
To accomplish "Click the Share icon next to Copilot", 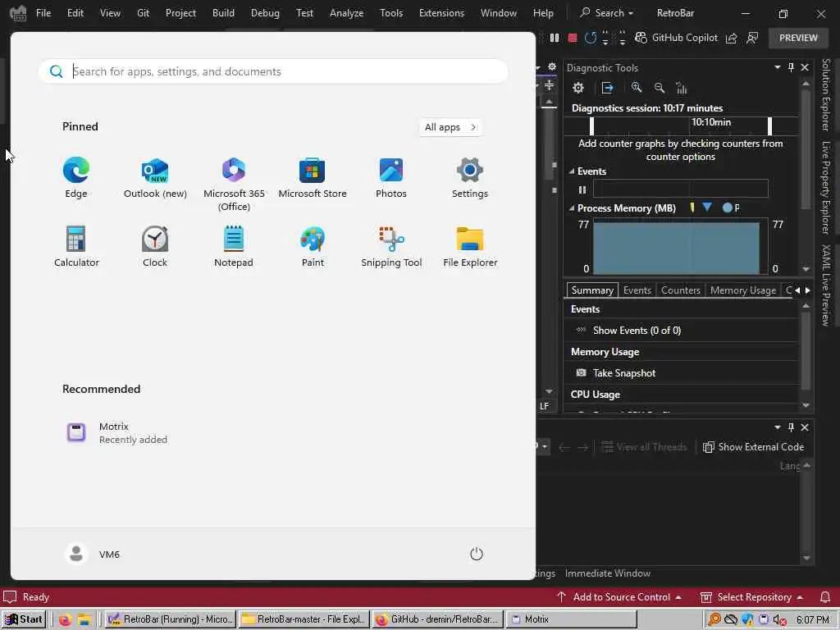I will pyautogui.click(x=731, y=38).
